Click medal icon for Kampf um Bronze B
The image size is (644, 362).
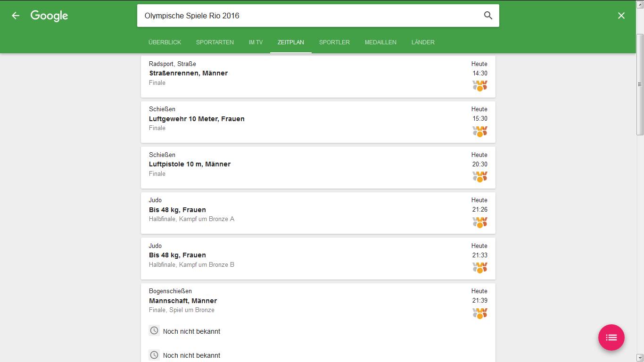[480, 268]
